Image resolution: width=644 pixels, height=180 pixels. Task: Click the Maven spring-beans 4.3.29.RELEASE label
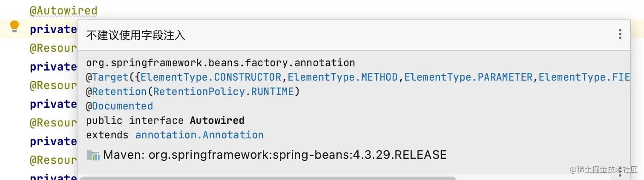click(275, 155)
